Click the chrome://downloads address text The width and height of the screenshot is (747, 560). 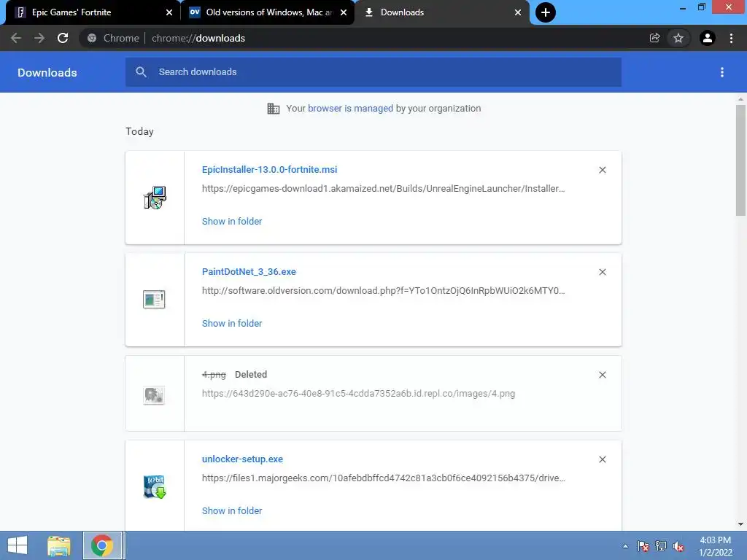click(198, 38)
